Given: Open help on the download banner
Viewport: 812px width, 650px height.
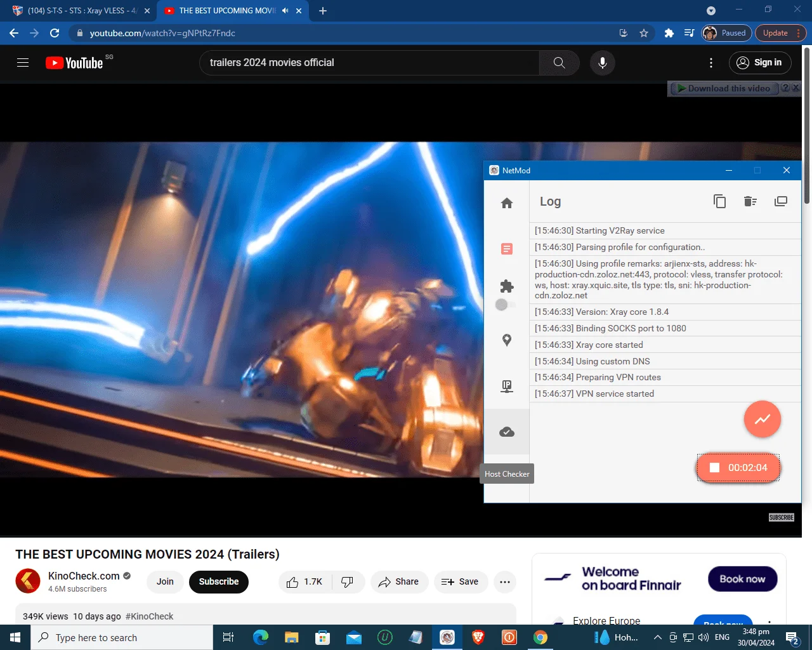Looking at the screenshot, I should [x=785, y=88].
